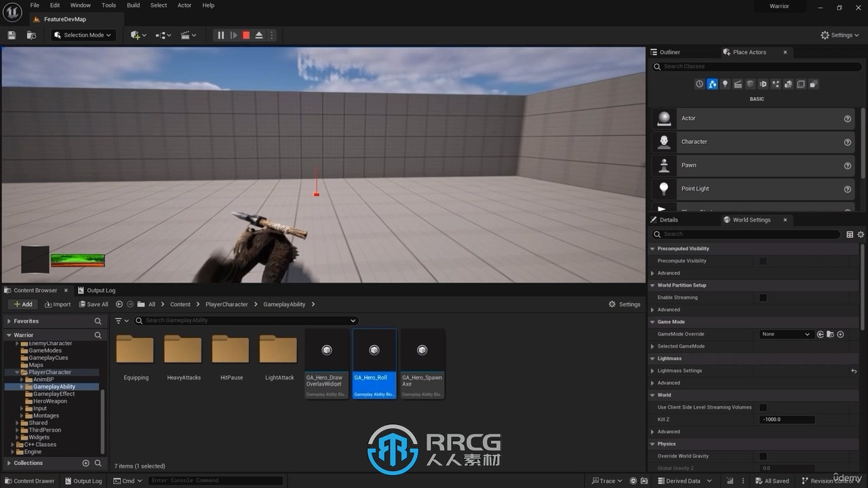Open the Tools menu
868x488 pixels.
click(x=108, y=5)
